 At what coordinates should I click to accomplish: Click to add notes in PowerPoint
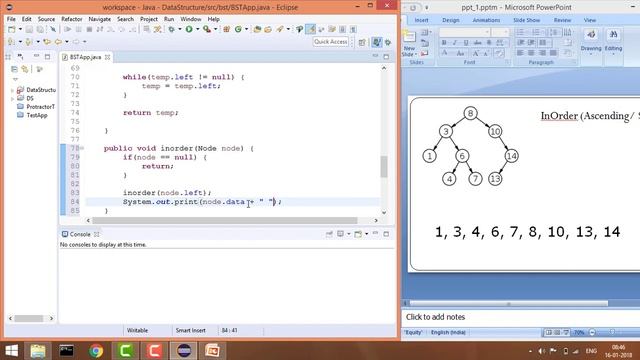(x=435, y=317)
